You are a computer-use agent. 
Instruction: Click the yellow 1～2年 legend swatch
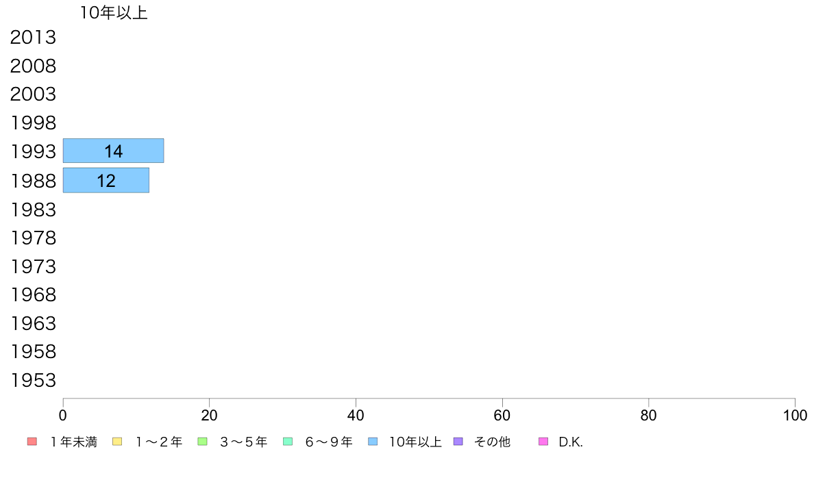pyautogui.click(x=117, y=442)
